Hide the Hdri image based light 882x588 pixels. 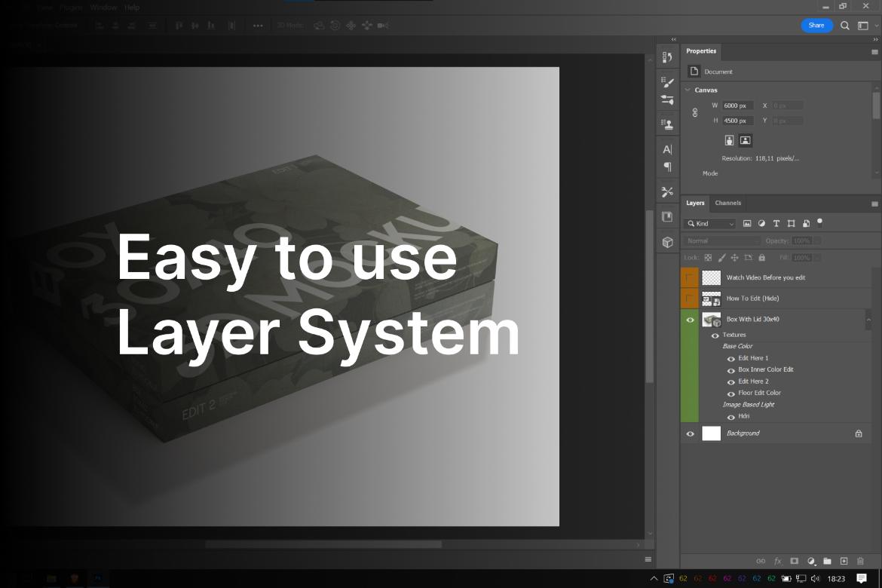pyautogui.click(x=731, y=417)
